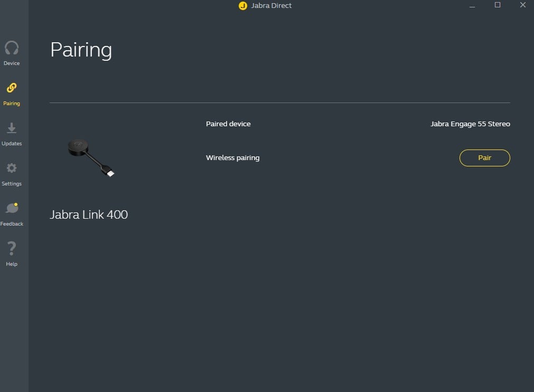Select the yellow Pairing chain-link icon
The height and width of the screenshot is (392, 534).
point(12,88)
